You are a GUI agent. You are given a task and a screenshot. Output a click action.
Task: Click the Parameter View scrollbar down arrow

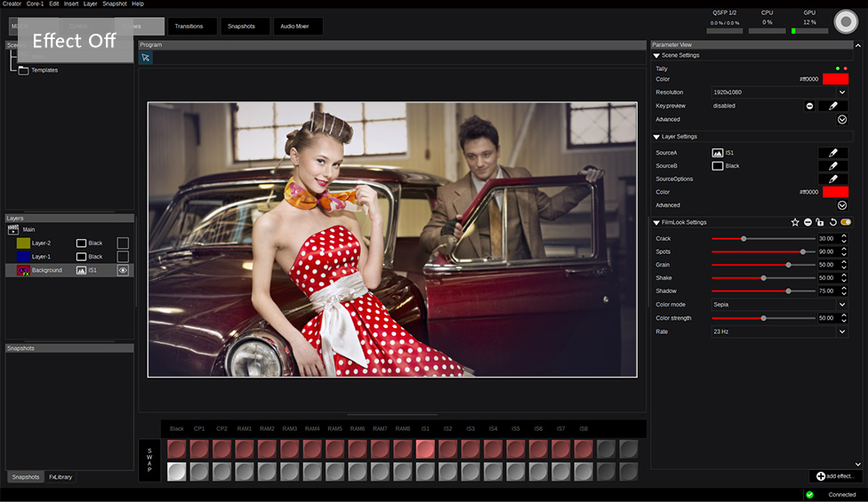858,465
